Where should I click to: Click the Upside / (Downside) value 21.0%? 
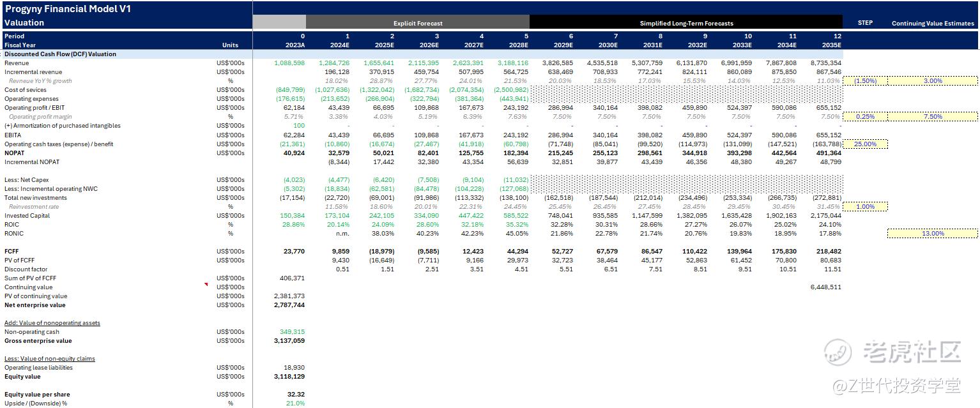coord(296,404)
